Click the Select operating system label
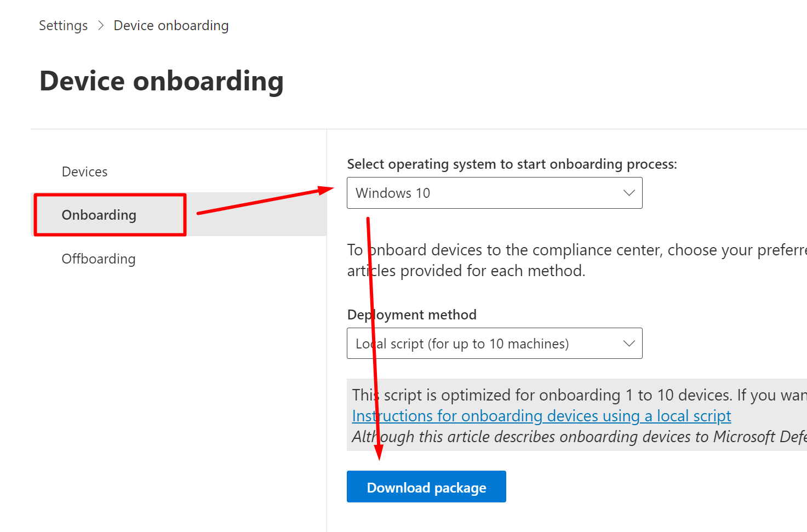807x532 pixels. click(x=512, y=164)
